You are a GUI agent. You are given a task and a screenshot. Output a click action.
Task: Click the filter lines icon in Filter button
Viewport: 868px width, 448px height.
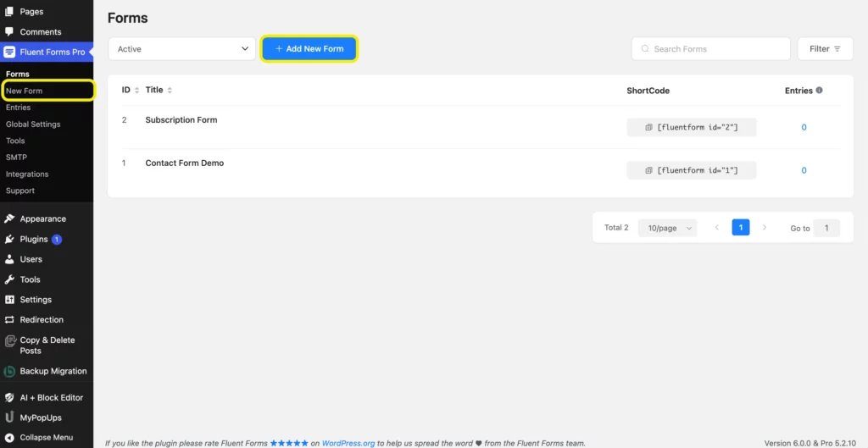837,48
